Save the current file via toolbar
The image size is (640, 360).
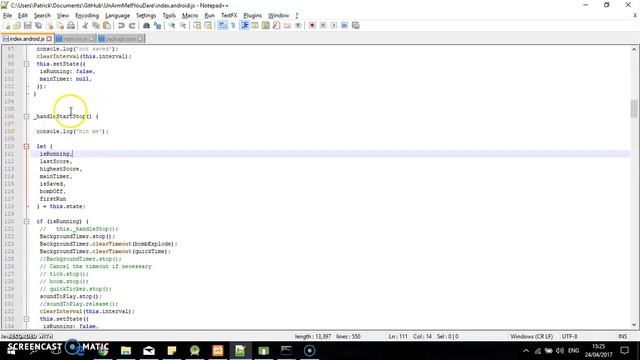point(28,26)
